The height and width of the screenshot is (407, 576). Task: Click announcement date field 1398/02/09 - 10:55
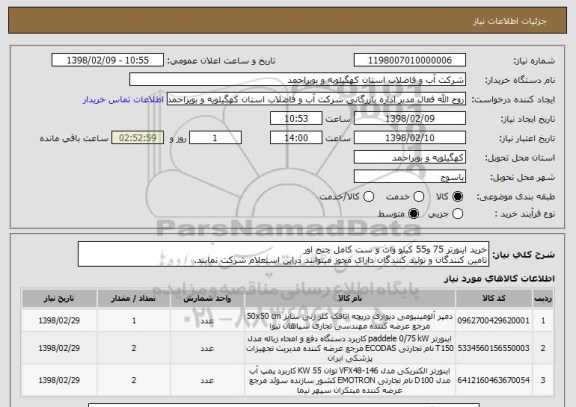(x=108, y=60)
